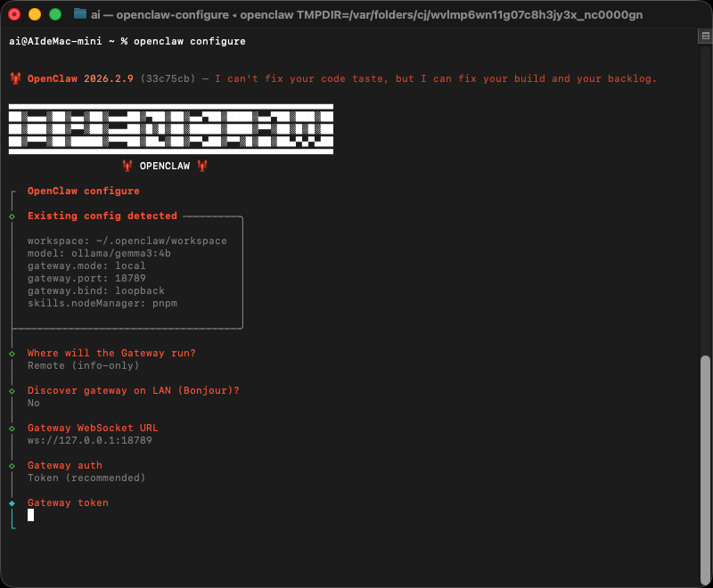Click the diamond marker beside Existing config detected
This screenshot has height=588, width=713.
pos(12,216)
